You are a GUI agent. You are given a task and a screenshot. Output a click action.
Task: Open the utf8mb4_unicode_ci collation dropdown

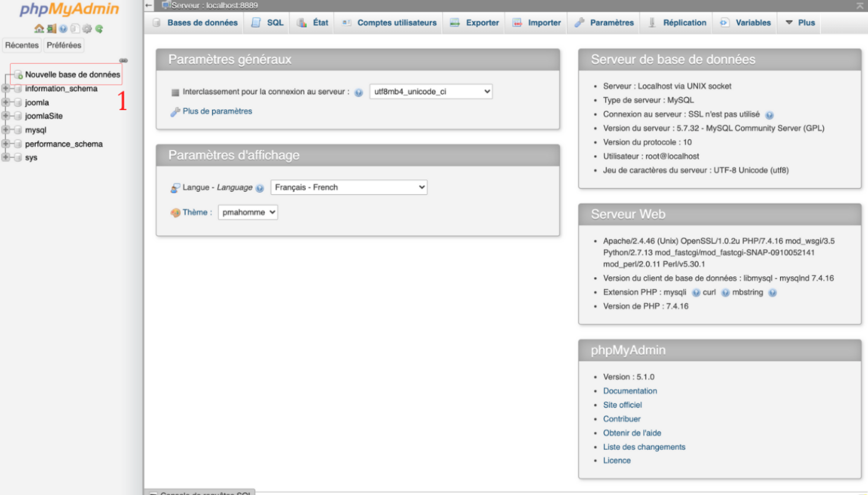pos(431,92)
